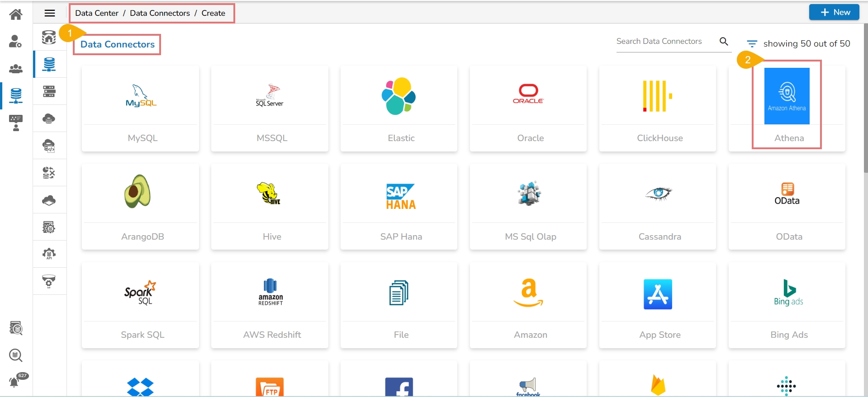The height and width of the screenshot is (397, 868).
Task: Choose the Oracle connector
Action: pos(528,109)
